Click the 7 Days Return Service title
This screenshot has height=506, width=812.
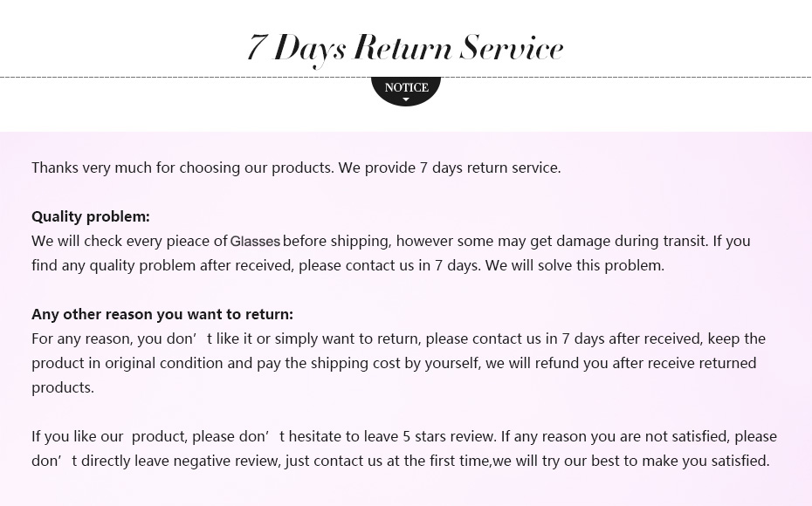[x=405, y=48]
